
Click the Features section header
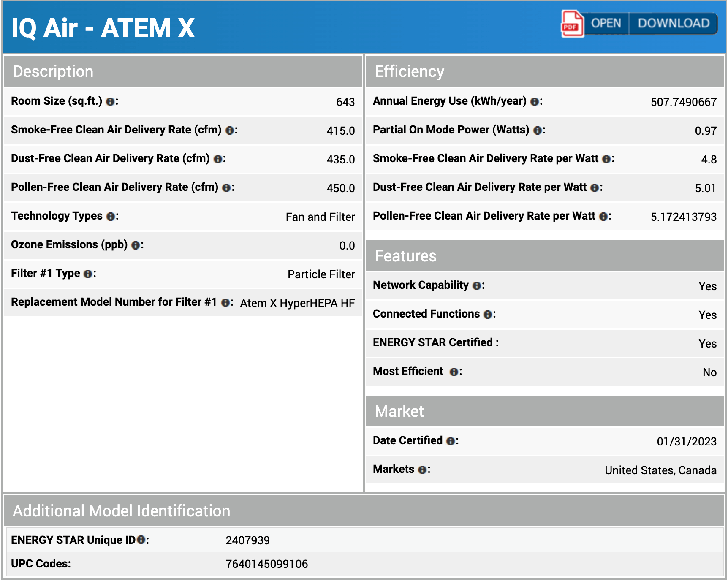545,256
